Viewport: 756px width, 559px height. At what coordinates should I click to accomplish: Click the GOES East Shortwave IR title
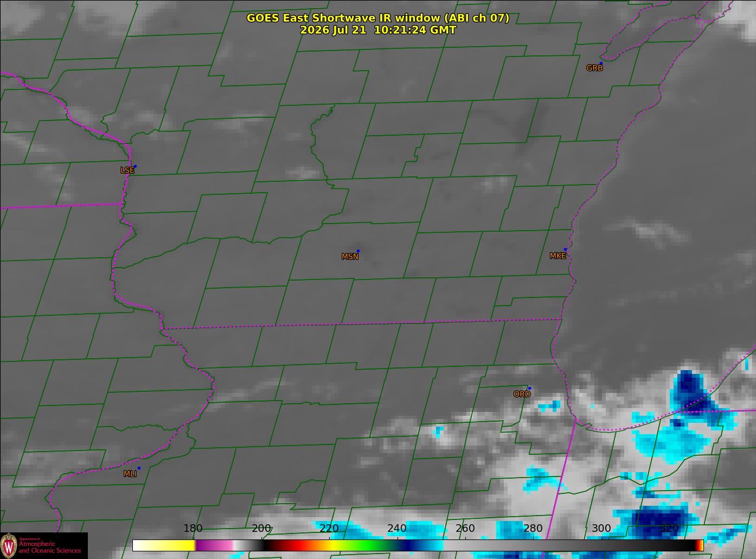pos(378,18)
